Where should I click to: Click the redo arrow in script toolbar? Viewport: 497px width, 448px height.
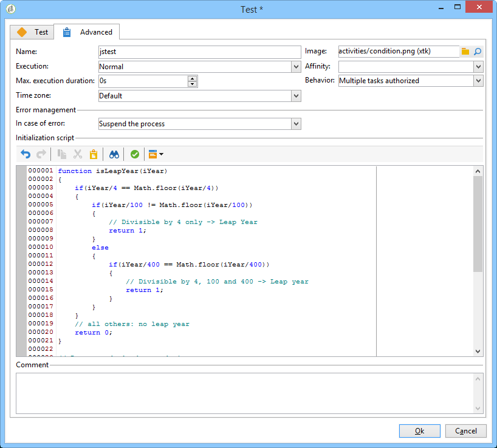[41, 154]
